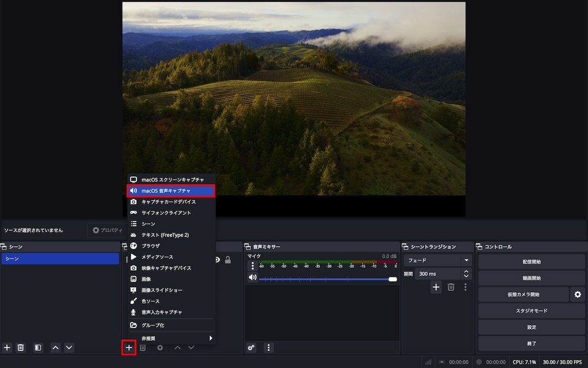The height and width of the screenshot is (368, 588).
Task: Select グループ化 in the menu
Action: pos(171,325)
